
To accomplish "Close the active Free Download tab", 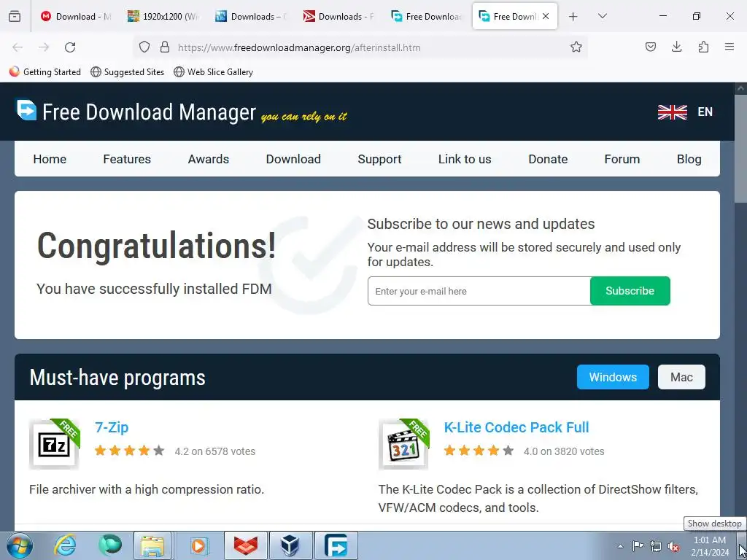I will (546, 16).
